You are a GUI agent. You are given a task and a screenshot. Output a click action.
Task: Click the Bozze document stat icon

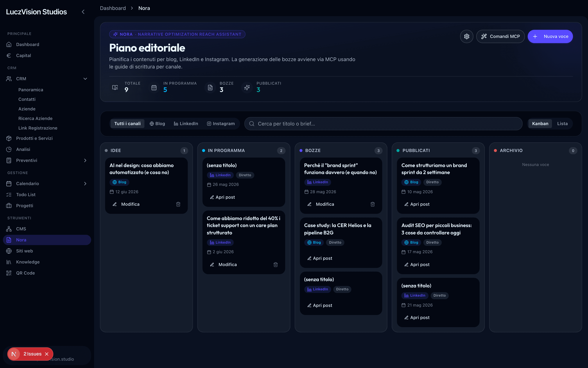(210, 87)
